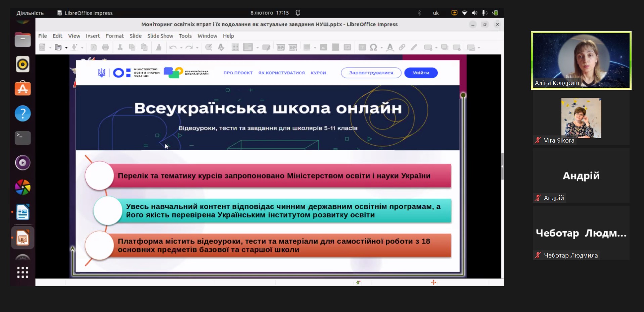Viewport: 644px width, 312px height.
Task: Open the Tools menu
Action: pos(185,36)
